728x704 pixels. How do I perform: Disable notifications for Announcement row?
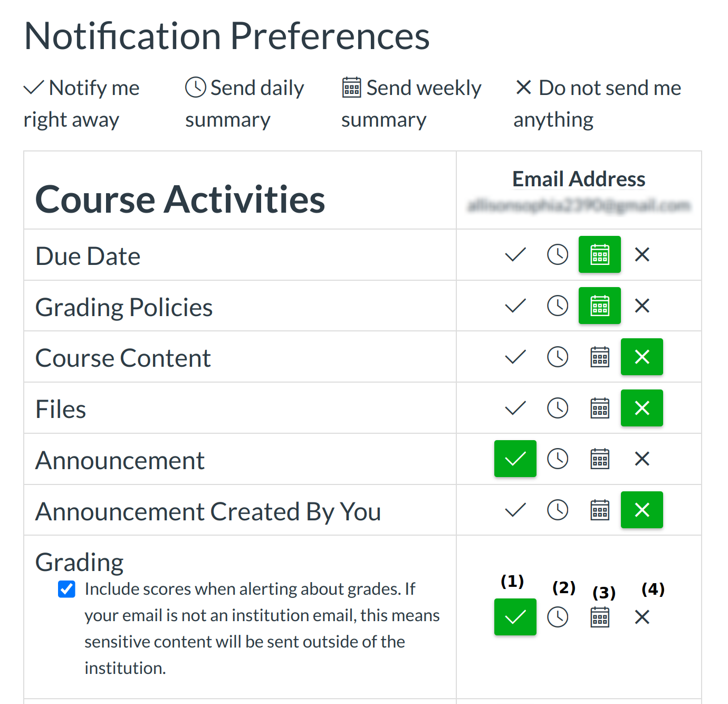(642, 459)
